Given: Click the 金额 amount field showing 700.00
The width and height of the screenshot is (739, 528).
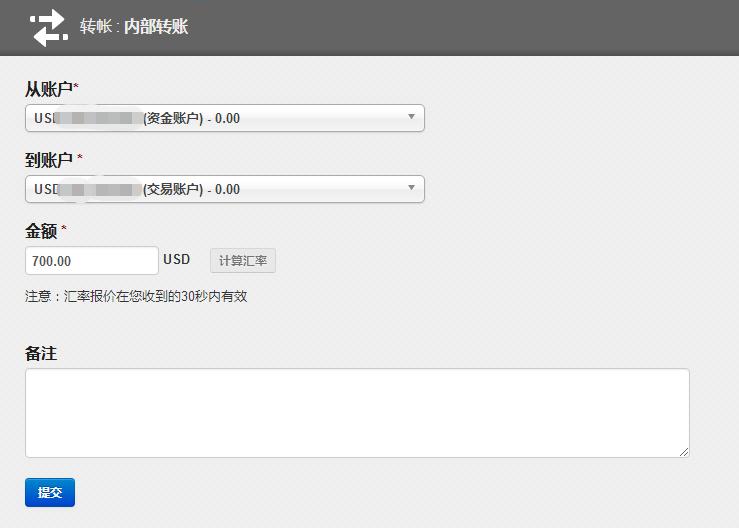Looking at the screenshot, I should pos(91,261).
